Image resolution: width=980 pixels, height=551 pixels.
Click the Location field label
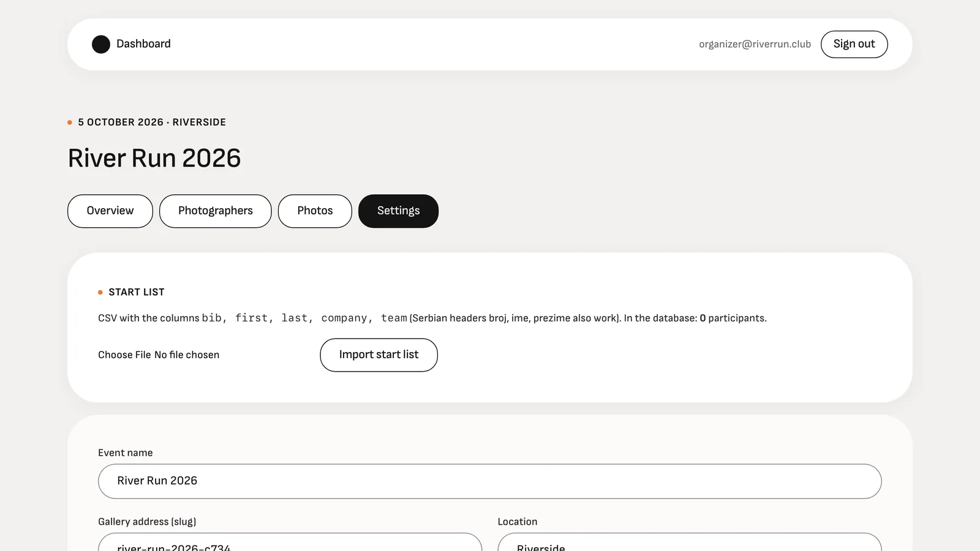point(518,522)
